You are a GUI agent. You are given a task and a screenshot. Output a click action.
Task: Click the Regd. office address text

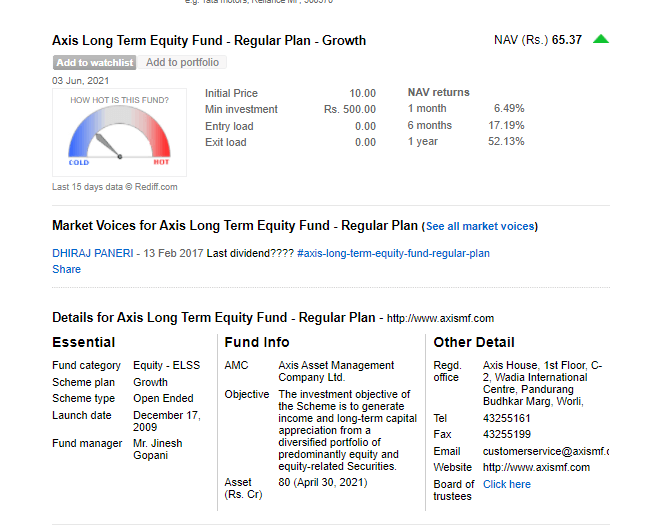pos(542,383)
